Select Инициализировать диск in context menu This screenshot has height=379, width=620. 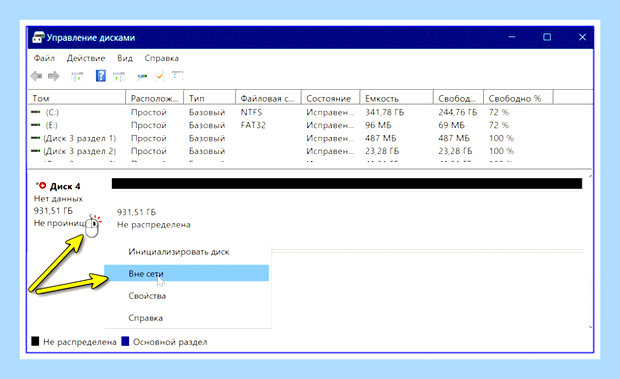[179, 252]
